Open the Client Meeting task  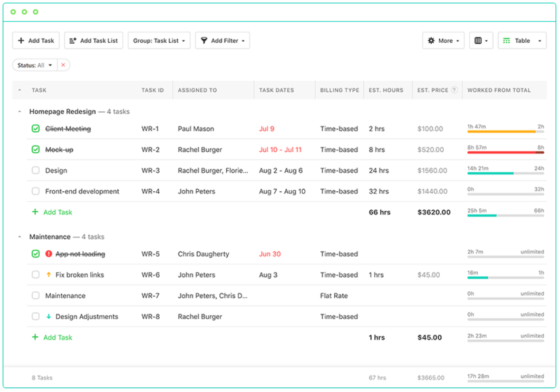tap(68, 129)
